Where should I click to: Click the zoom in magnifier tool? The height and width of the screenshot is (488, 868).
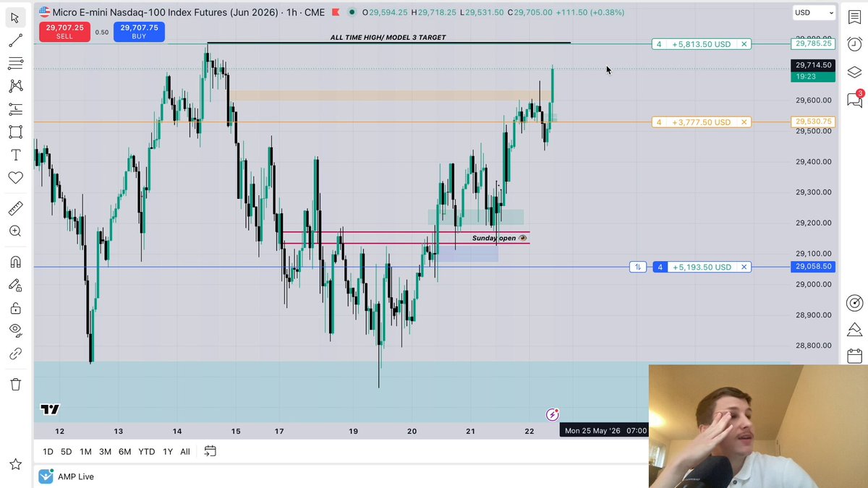[x=15, y=231]
